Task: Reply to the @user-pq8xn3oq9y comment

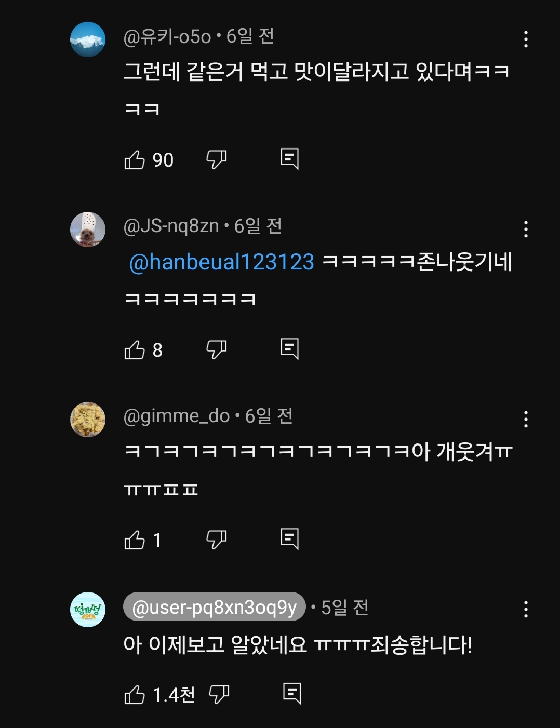Action: (x=292, y=693)
